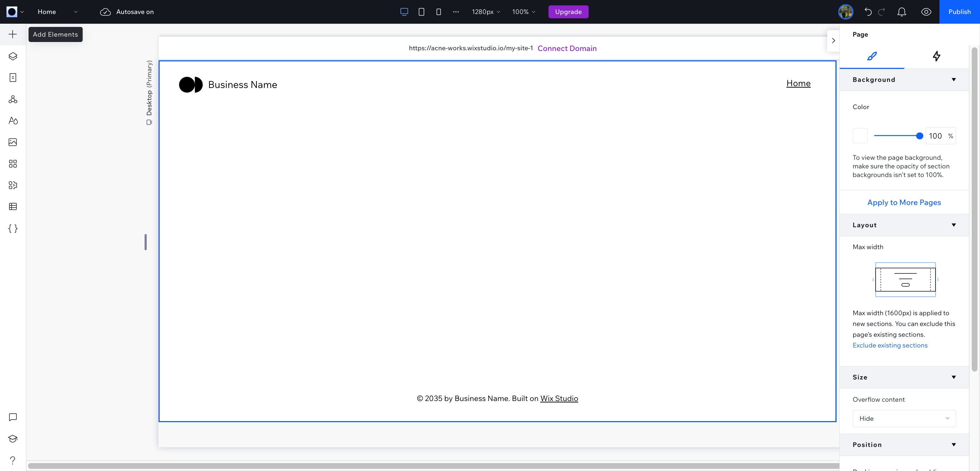Open the Layers panel icon
This screenshot has height=471, width=980.
(13, 56)
